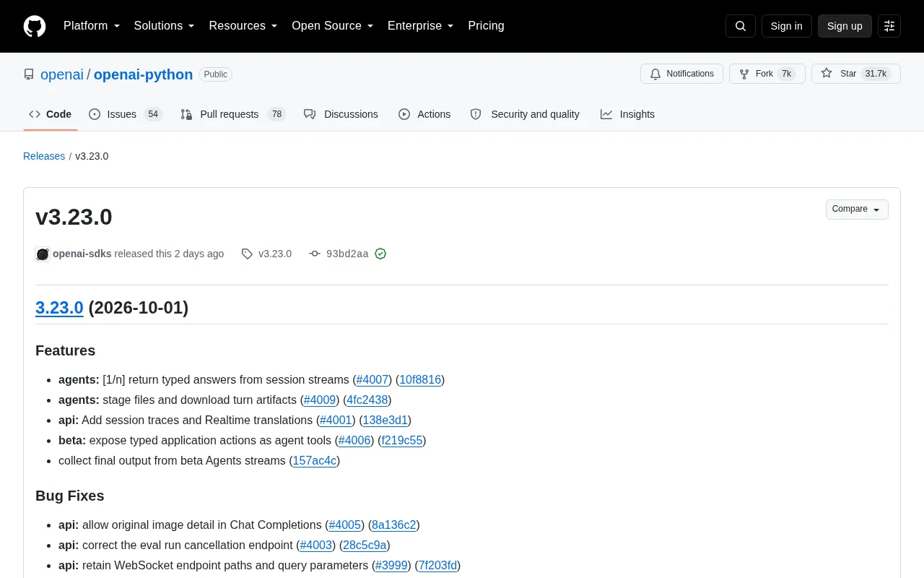
Task: Click the Sign in button
Action: point(786,26)
